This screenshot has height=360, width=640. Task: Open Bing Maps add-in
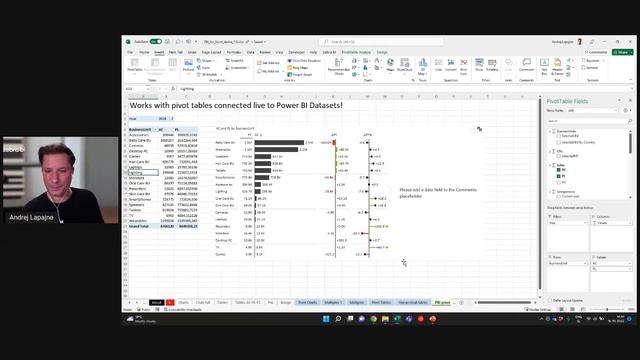pos(298,67)
